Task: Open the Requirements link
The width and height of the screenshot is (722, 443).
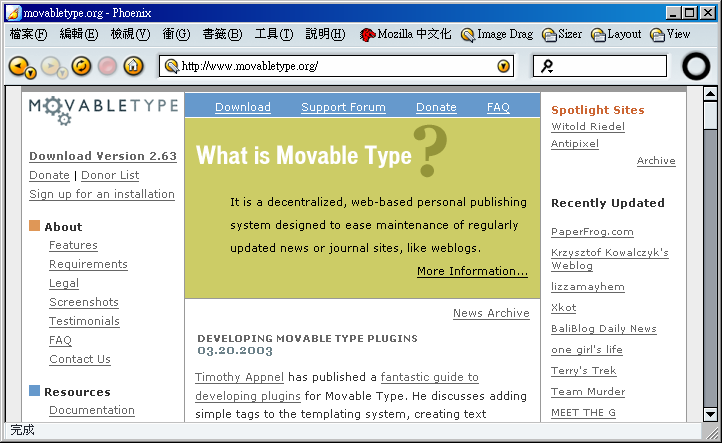Action: coord(88,264)
